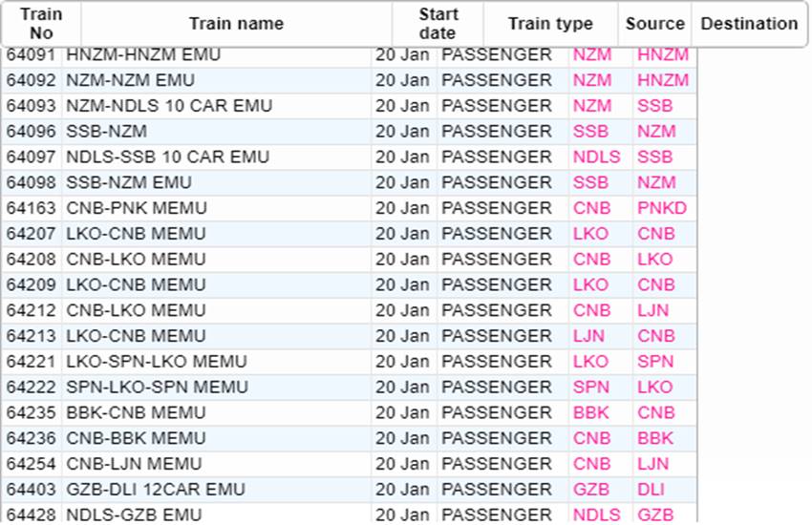Image resolution: width=812 pixels, height=525 pixels.
Task: Select train number 64092 cell
Action: click(x=32, y=81)
